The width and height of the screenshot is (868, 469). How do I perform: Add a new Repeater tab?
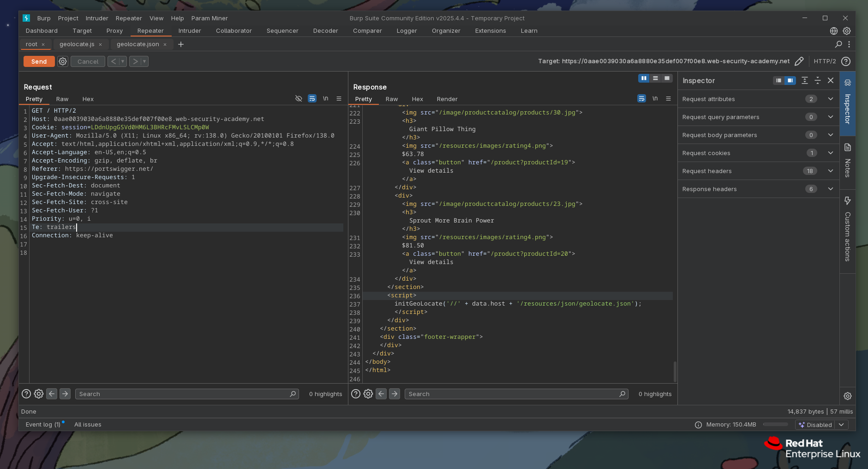click(x=181, y=44)
